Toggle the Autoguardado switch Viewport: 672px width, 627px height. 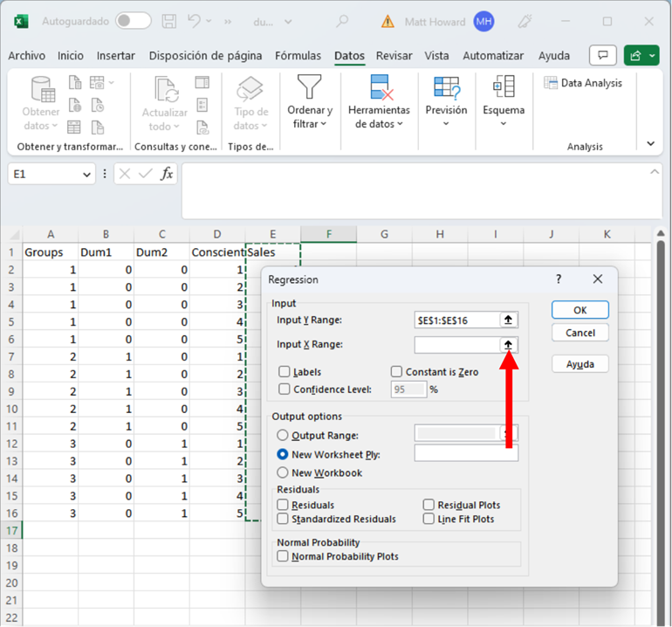[x=133, y=21]
